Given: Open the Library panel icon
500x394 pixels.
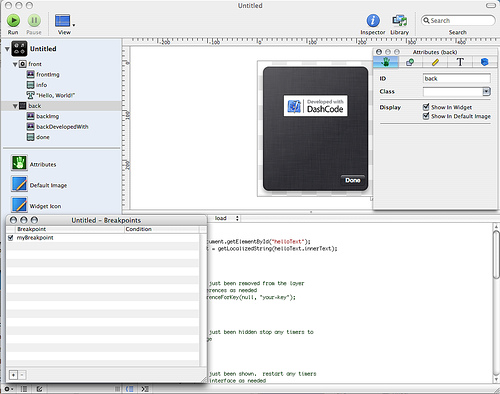Looking at the screenshot, I should coord(400,21).
